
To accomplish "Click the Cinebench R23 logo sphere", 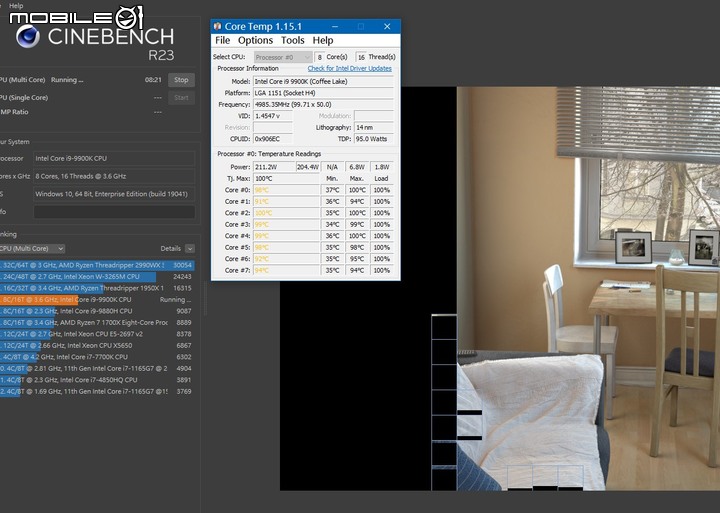I will [x=28, y=36].
